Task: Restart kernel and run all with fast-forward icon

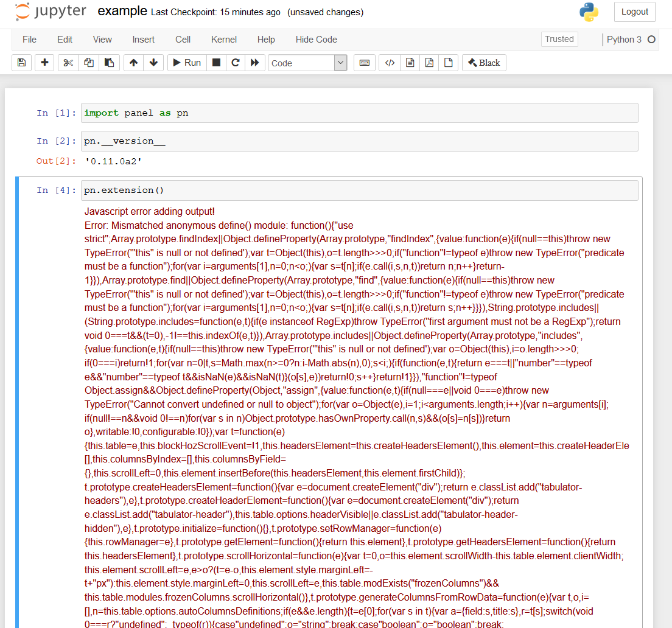Action: click(255, 63)
